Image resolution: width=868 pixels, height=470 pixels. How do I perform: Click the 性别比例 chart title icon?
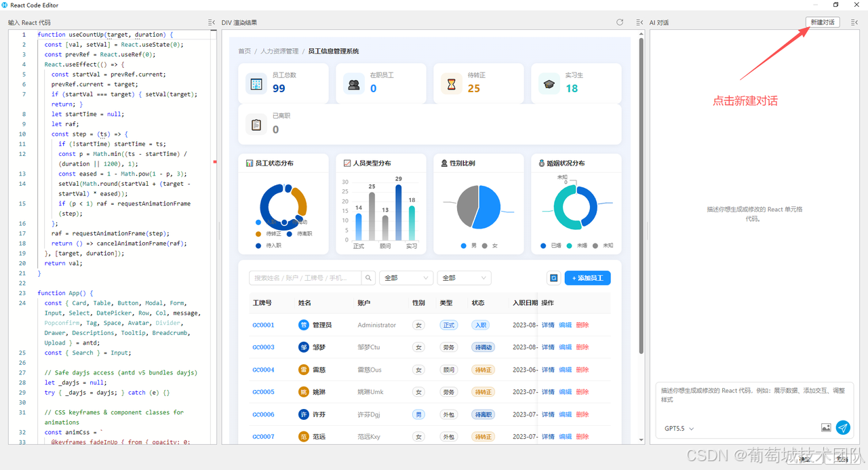click(x=444, y=163)
